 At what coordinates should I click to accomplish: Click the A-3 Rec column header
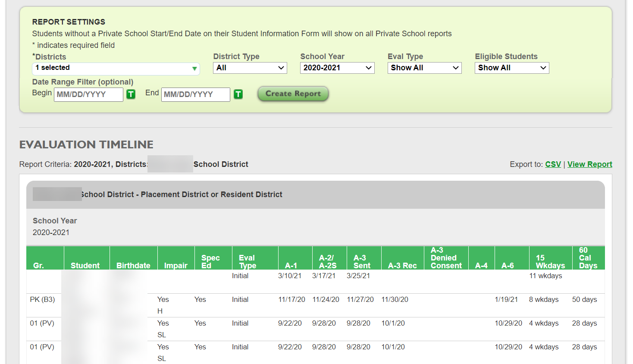(403, 258)
